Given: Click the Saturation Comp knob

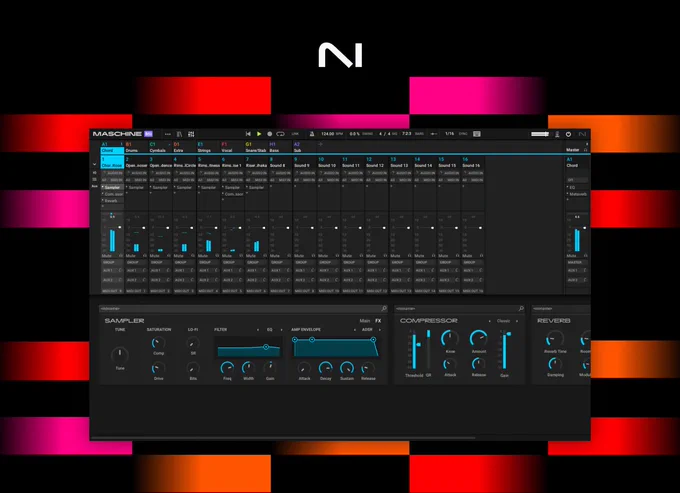Looking at the screenshot, I should tap(158, 343).
